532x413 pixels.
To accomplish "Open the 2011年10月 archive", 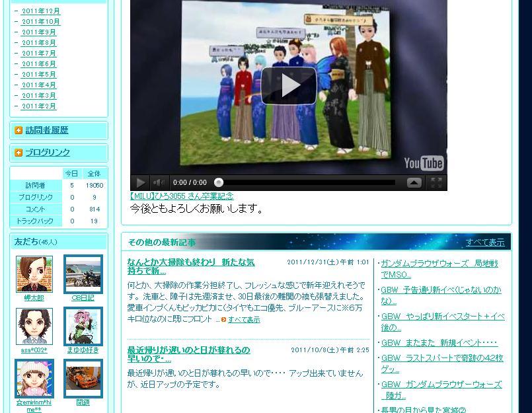I will pos(41,22).
